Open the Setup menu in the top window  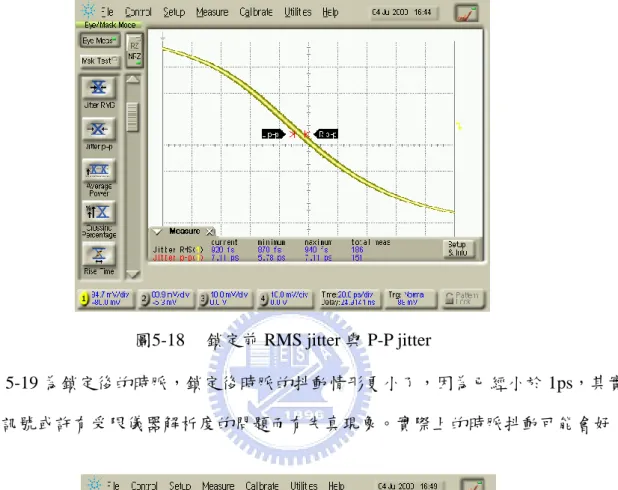pyautogui.click(x=174, y=12)
